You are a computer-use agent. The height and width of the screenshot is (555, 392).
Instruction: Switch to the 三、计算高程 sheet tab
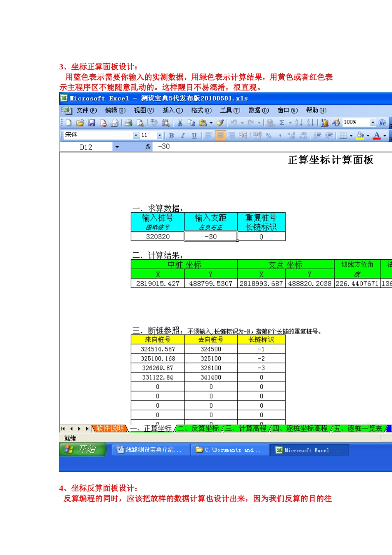click(x=246, y=429)
